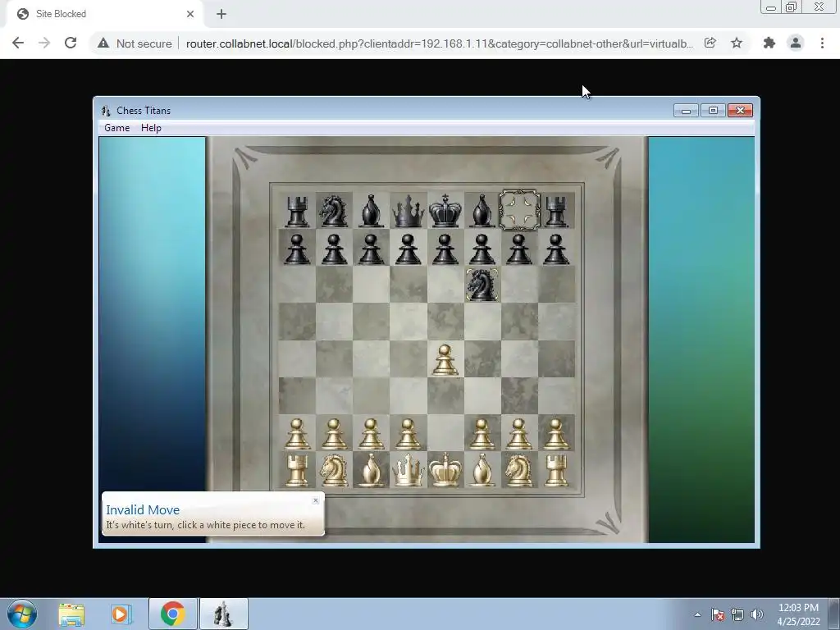Select the white knight on b1
The image size is (840, 630).
point(334,470)
